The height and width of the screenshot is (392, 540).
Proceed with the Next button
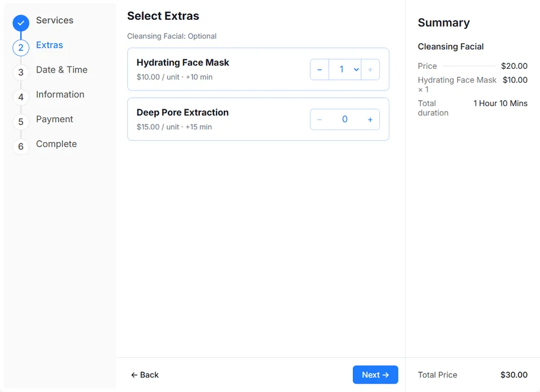pos(376,375)
